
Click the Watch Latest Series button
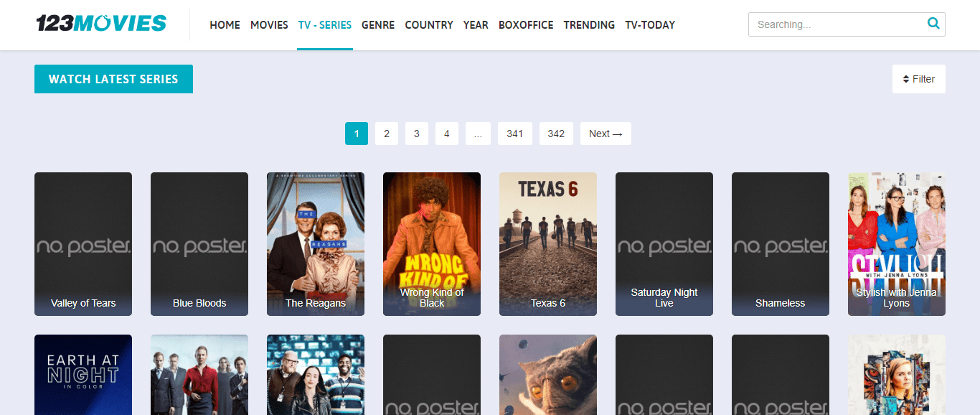click(x=113, y=79)
